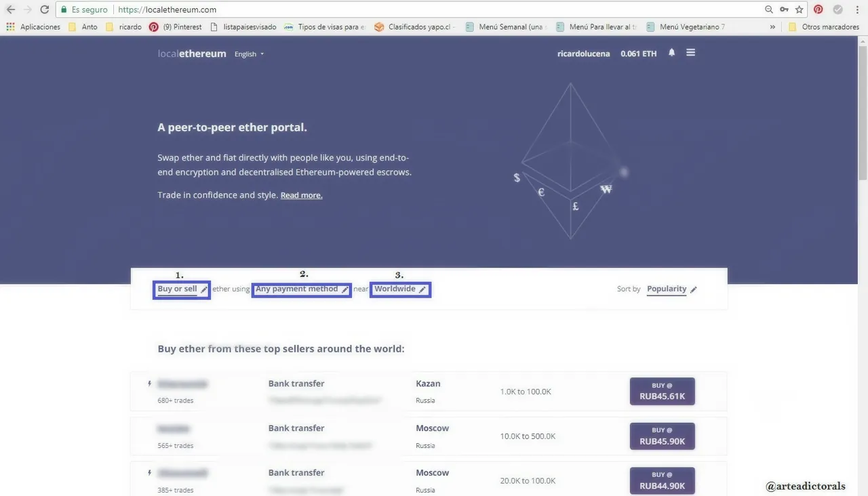This screenshot has width=868, height=496.
Task: Click pencil icon beside Popularity
Action: 694,290
